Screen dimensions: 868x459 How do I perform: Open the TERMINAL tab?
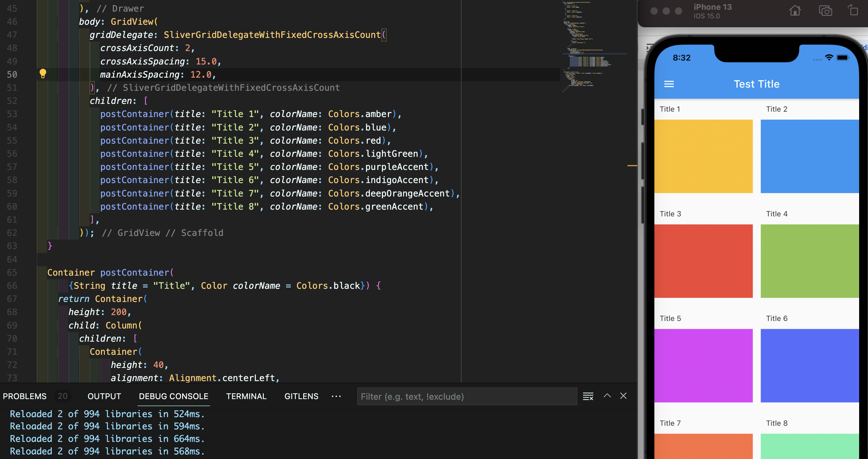tap(246, 396)
